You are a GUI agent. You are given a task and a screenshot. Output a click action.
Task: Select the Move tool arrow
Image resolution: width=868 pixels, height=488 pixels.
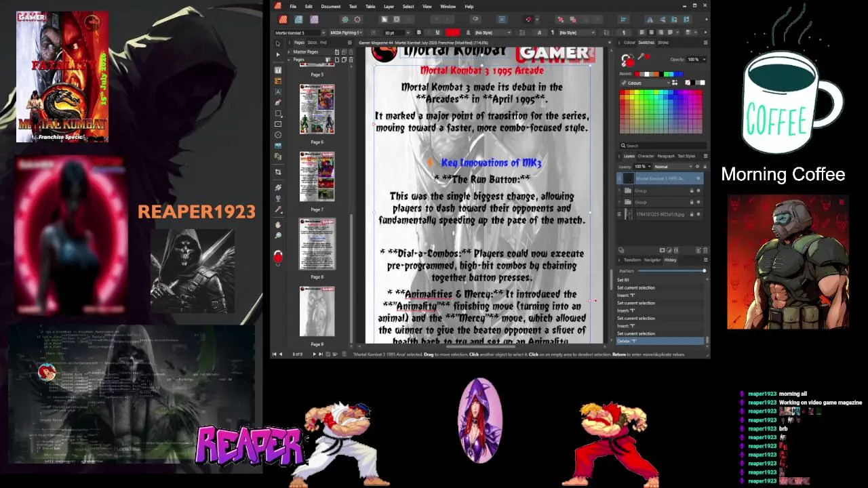coord(278,43)
